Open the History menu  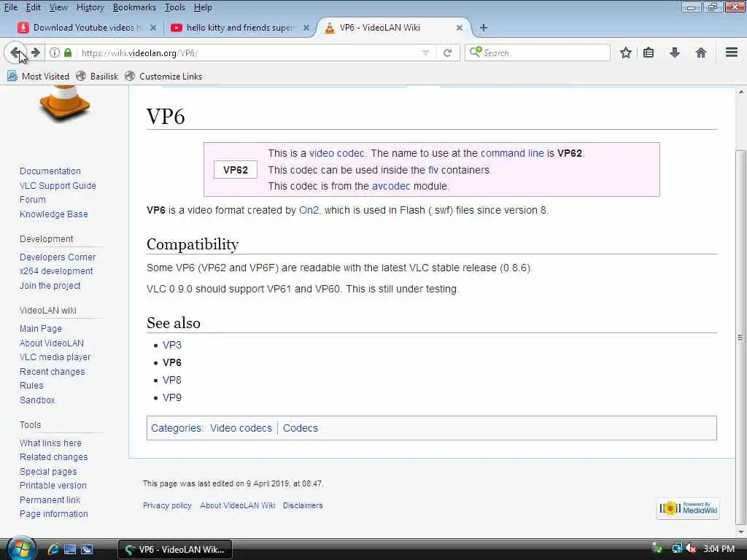pos(90,7)
